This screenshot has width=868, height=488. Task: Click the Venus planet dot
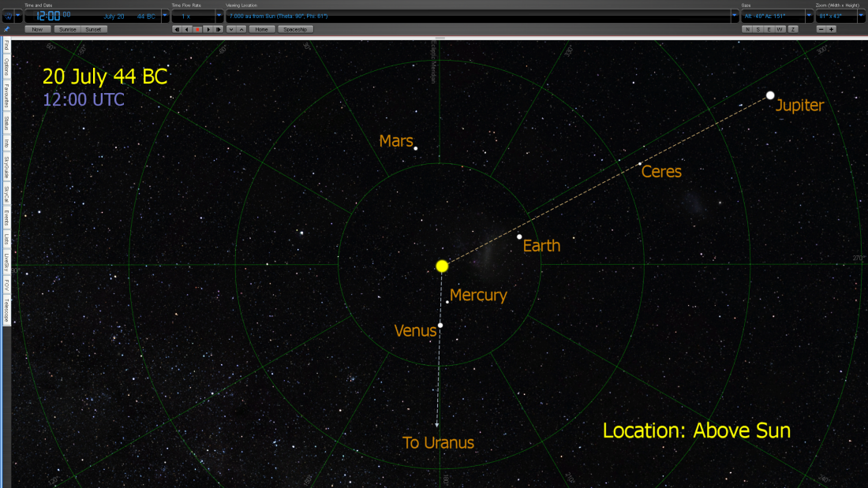point(440,326)
